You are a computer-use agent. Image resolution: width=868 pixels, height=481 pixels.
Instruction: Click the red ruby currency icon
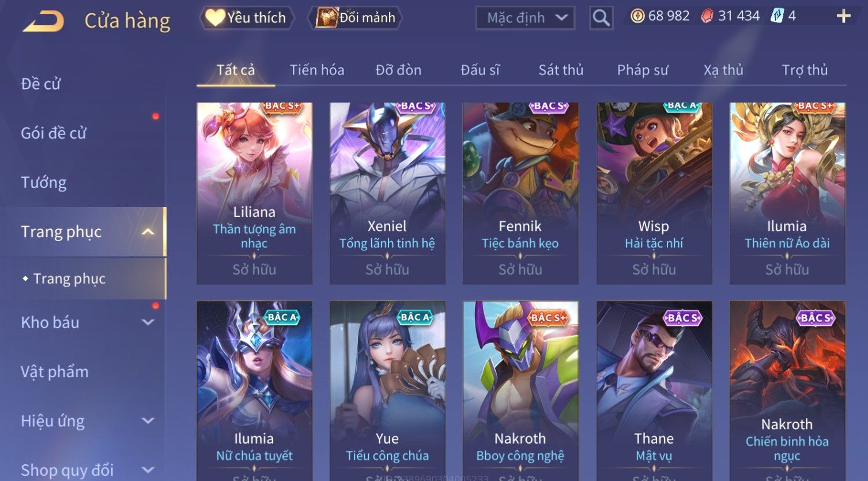[x=707, y=16]
